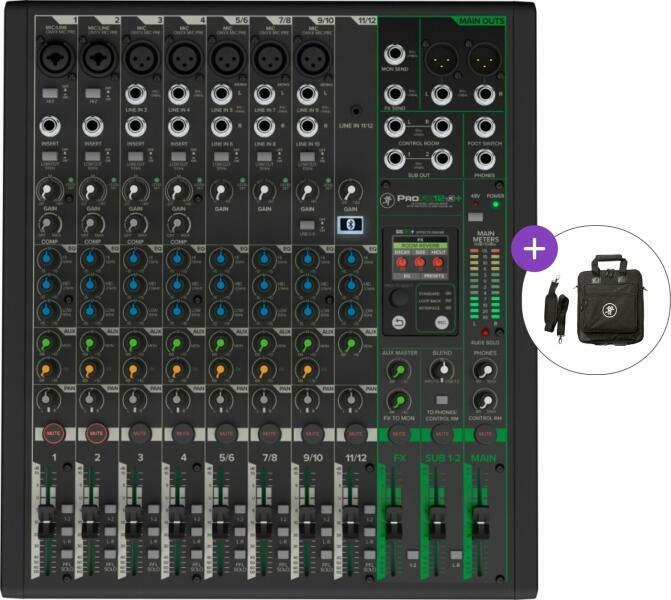671x600 pixels.
Task: Click the channel 1 GAIN knob
Action: click(x=49, y=190)
